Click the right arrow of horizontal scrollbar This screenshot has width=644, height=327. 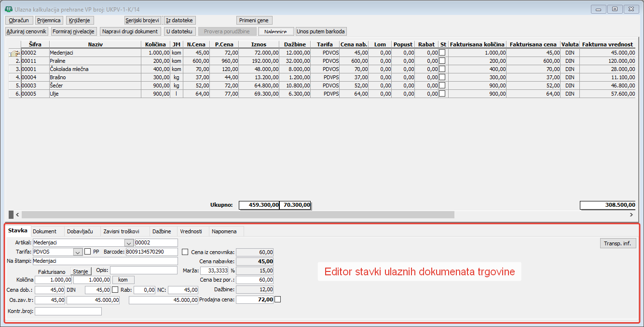(x=631, y=214)
